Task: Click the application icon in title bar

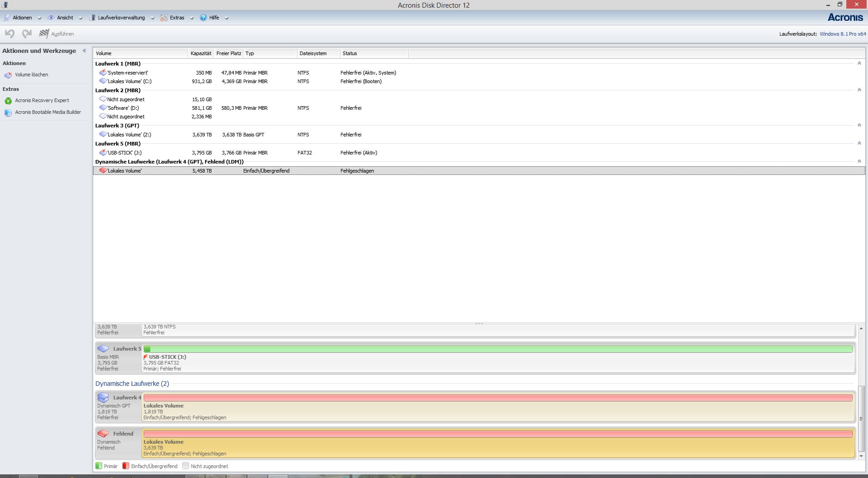Action: point(5,5)
